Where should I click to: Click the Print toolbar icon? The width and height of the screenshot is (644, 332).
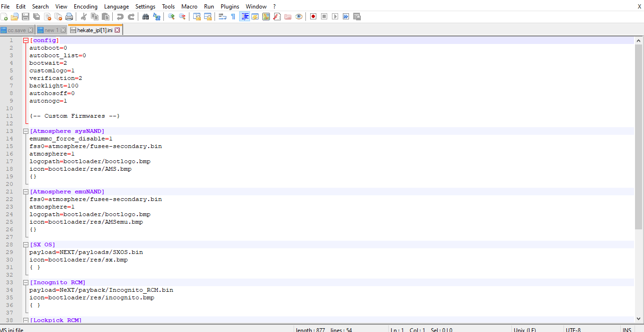point(69,17)
